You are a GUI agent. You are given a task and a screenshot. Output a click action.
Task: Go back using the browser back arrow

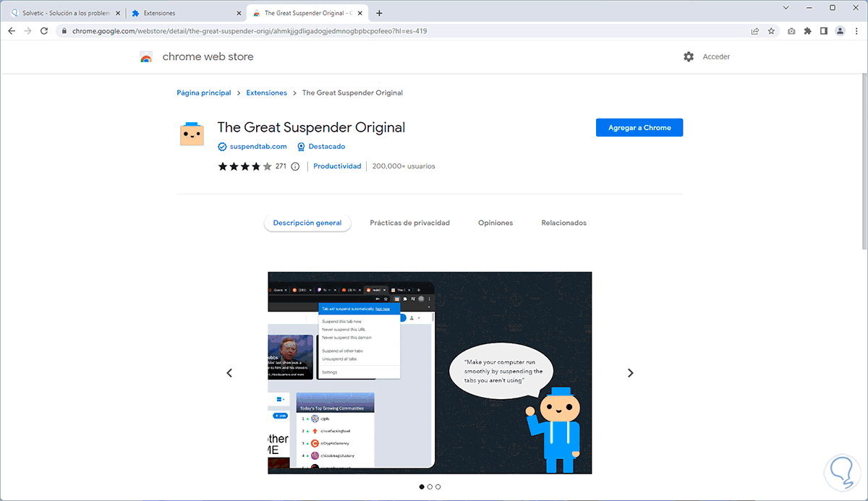(x=12, y=31)
